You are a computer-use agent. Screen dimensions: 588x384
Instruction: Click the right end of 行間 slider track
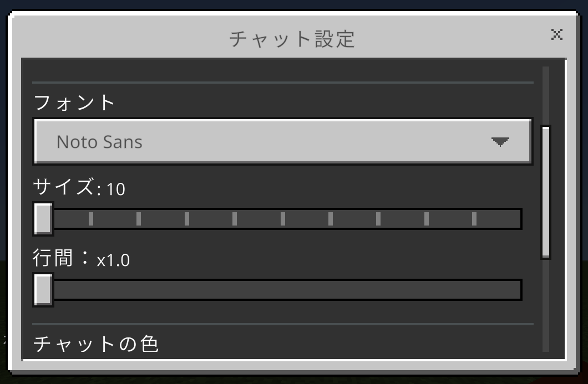(516, 290)
